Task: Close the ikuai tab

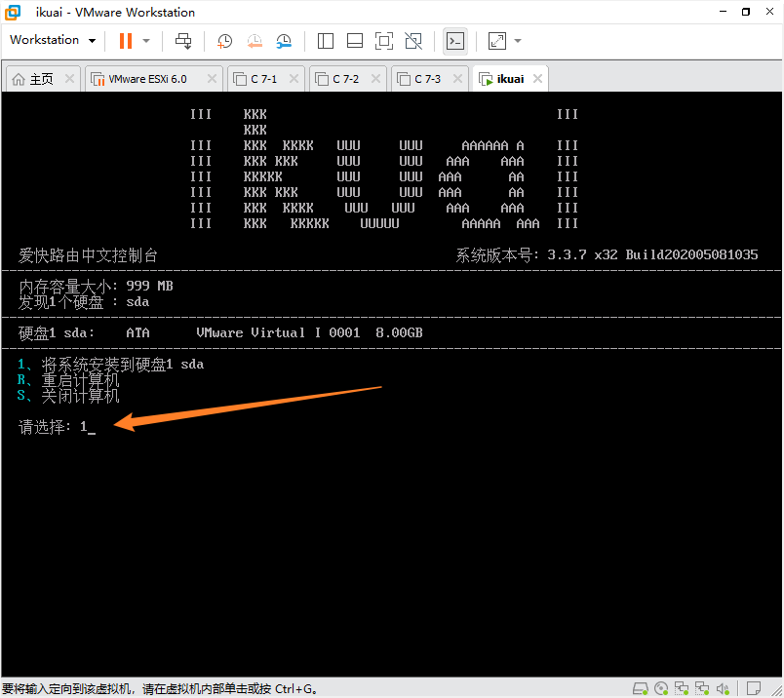Action: point(535,79)
